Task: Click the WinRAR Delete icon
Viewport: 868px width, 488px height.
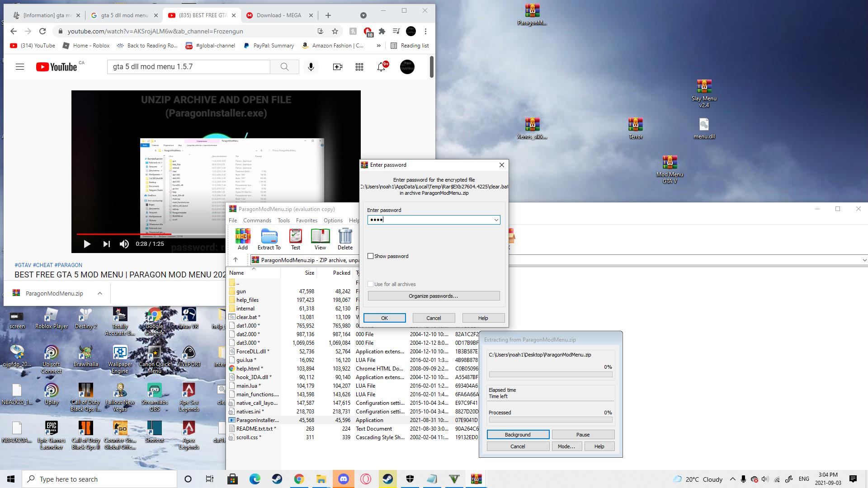Action: click(x=345, y=239)
